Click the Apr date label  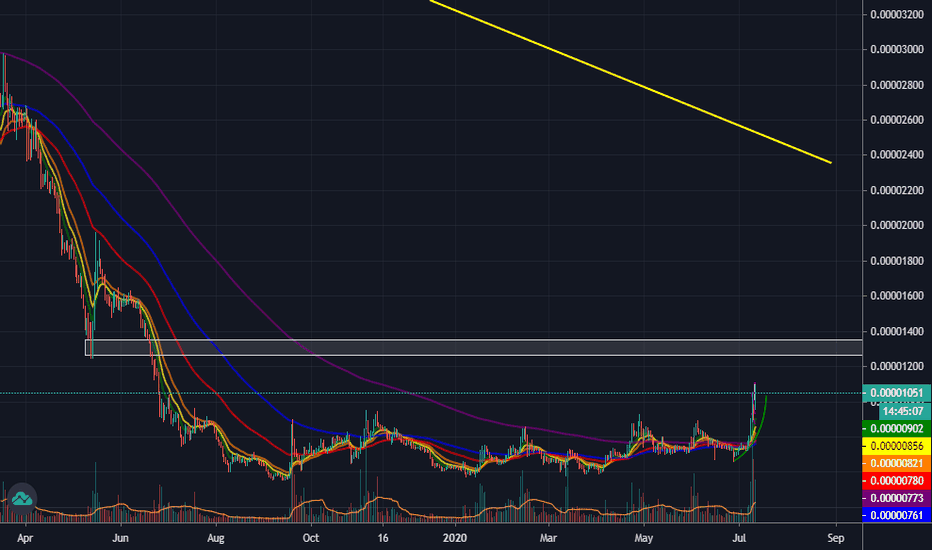pyautogui.click(x=25, y=538)
